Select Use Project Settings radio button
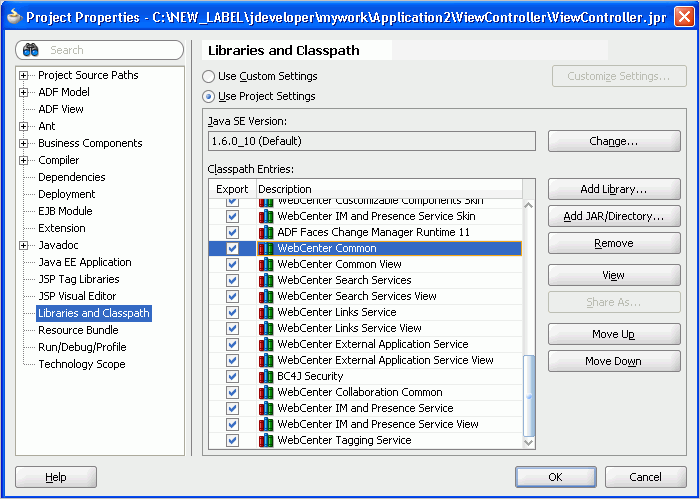 [x=208, y=96]
